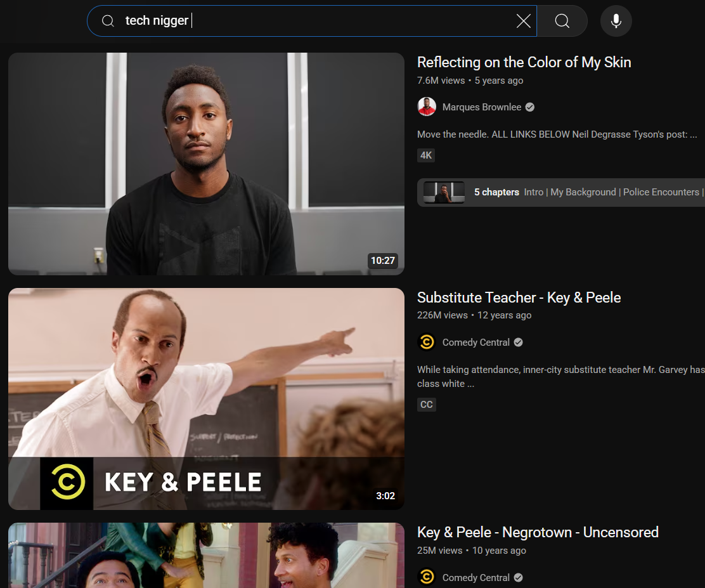This screenshot has height=588, width=705.
Task: Click the 4K badge
Action: point(426,155)
